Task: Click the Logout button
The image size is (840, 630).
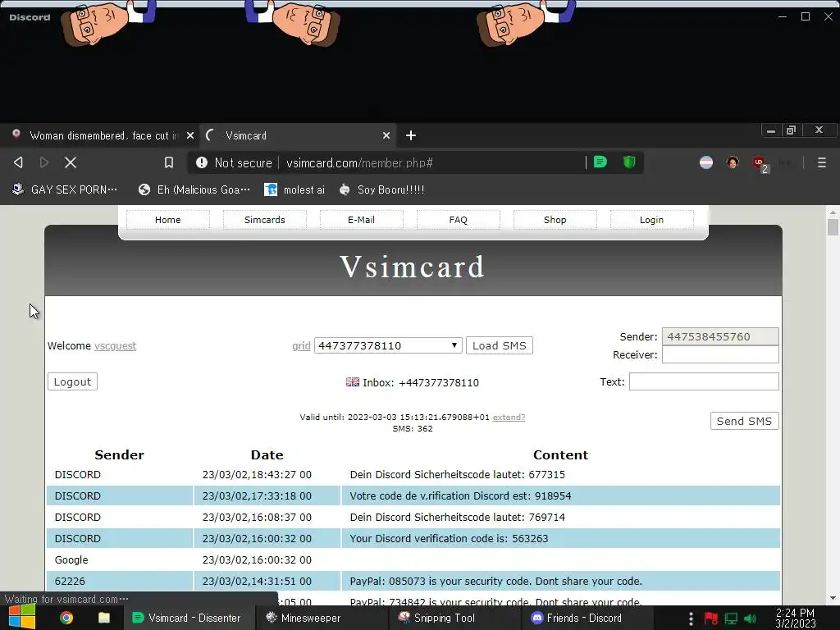Action: point(72,381)
